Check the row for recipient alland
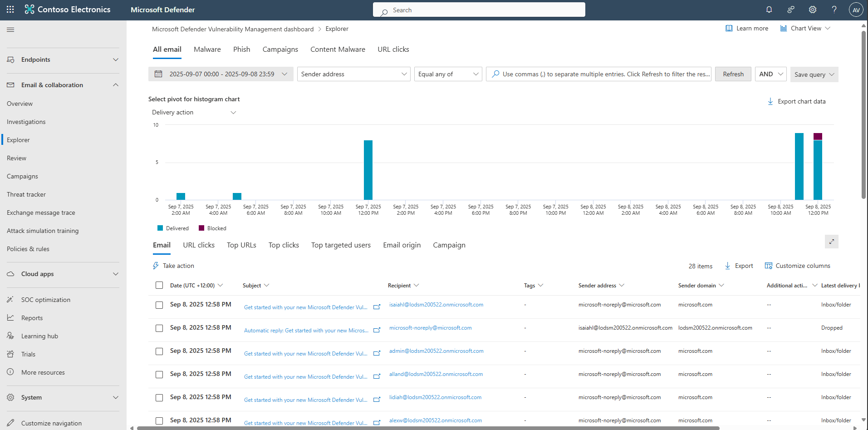The height and width of the screenshot is (430, 868). click(x=159, y=375)
